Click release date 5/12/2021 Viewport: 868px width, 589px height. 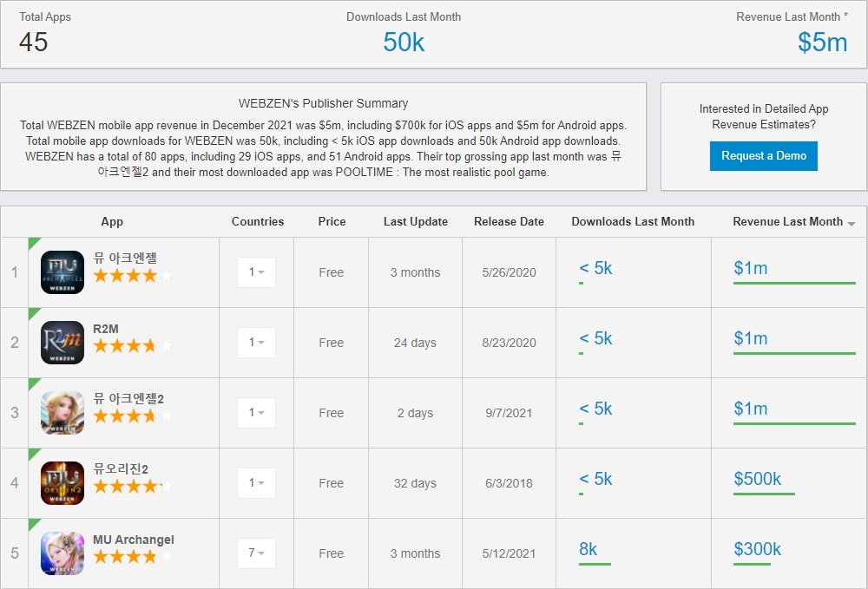[509, 553]
